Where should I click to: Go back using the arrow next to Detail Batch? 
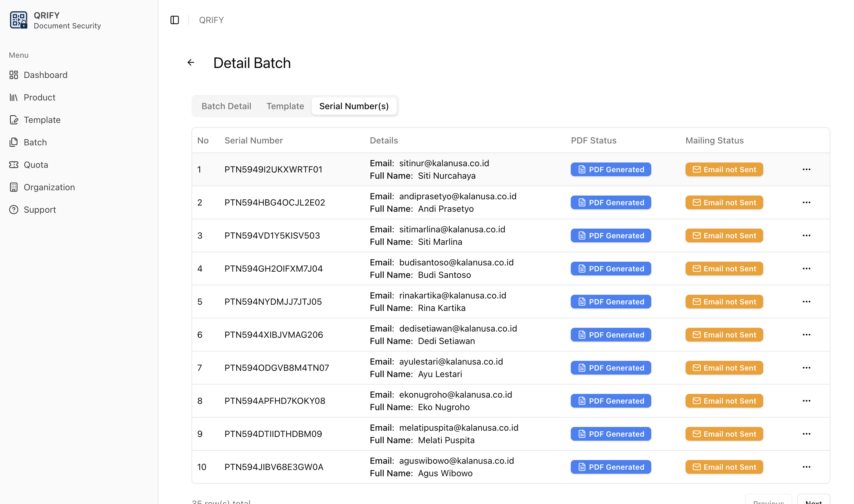coord(191,62)
